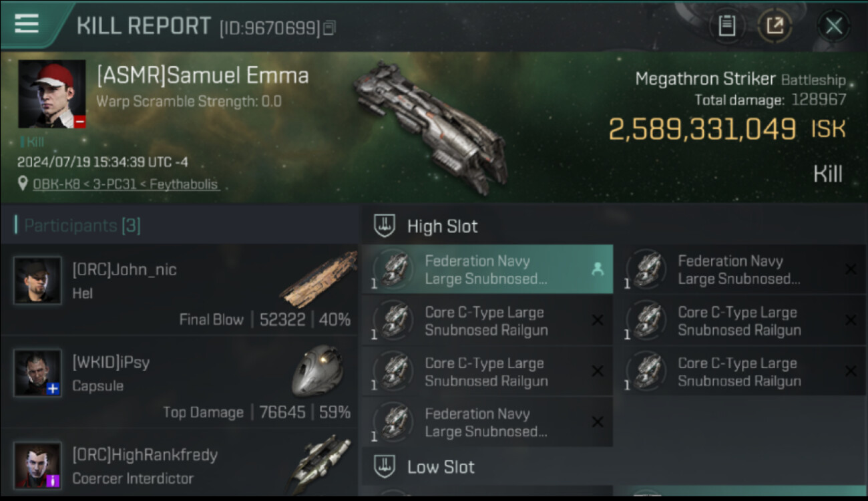868x501 pixels.
Task: Copy the kill report ID icon
Action: [329, 28]
